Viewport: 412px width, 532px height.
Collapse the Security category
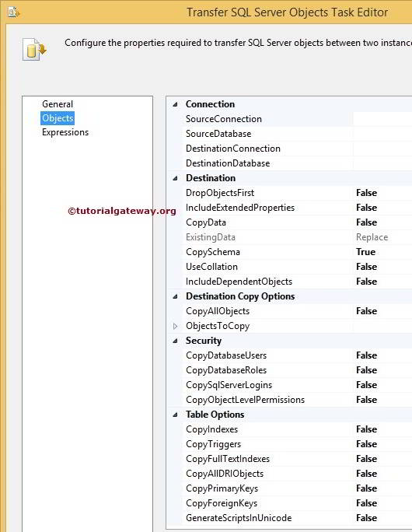coord(176,341)
